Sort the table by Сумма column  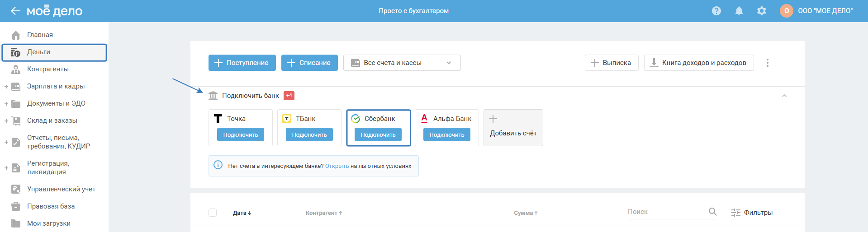pyautogui.click(x=526, y=213)
